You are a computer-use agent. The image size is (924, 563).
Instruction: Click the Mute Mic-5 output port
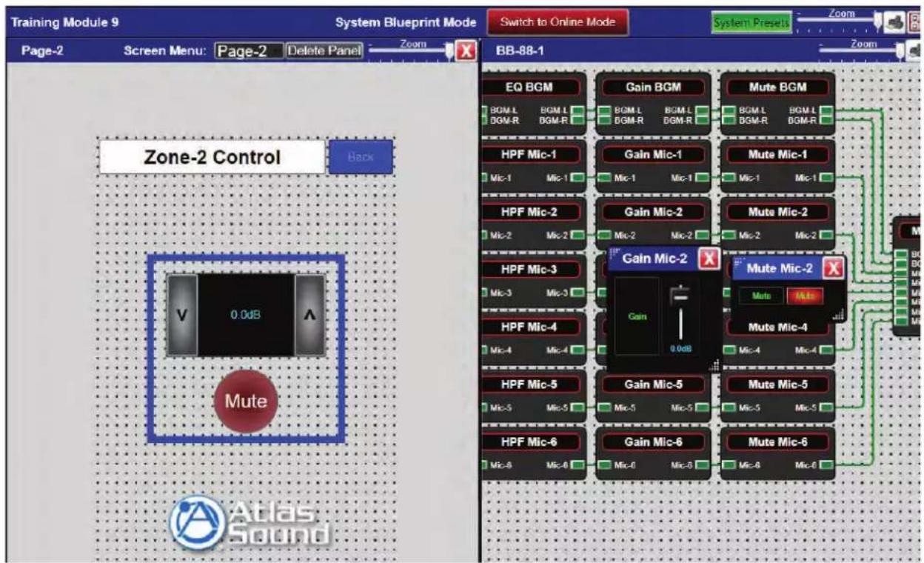tap(826, 408)
